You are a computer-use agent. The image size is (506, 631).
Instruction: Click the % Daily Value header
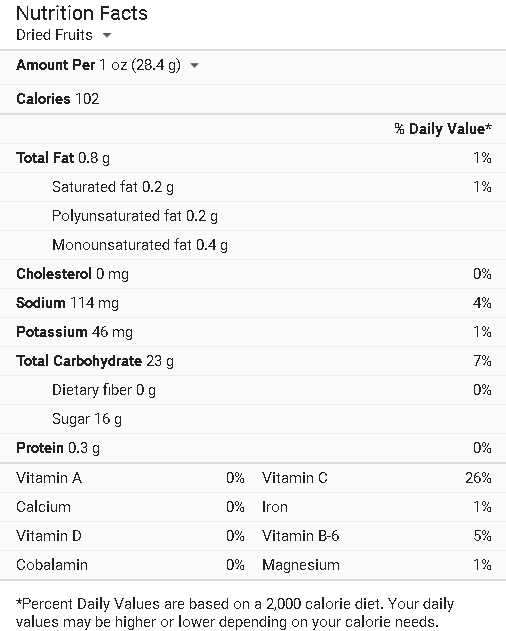(443, 129)
